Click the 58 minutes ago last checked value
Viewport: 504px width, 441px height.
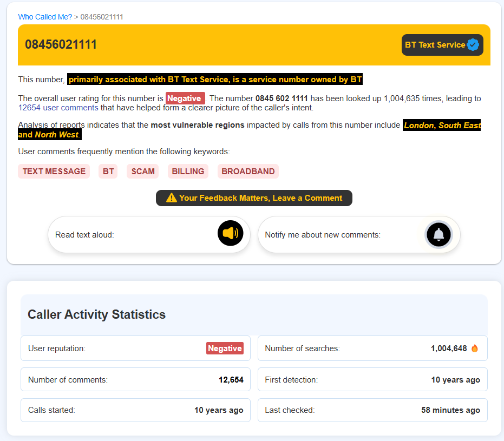pyautogui.click(x=450, y=410)
